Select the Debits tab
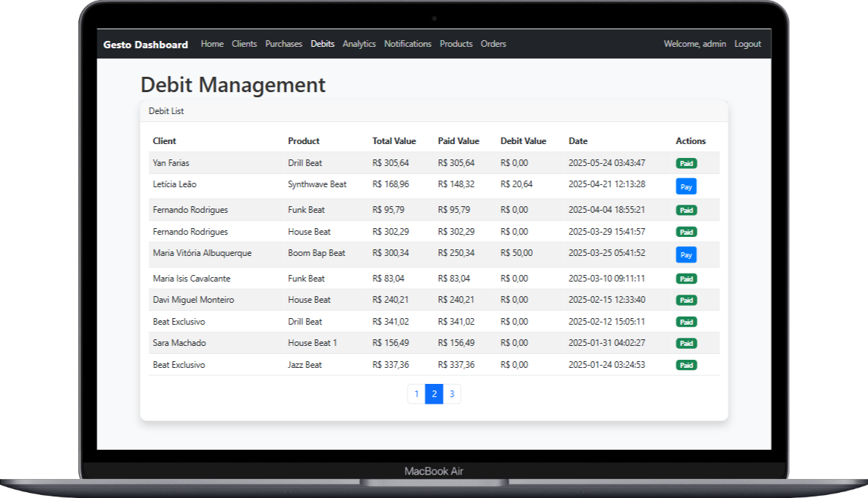Viewport: 868px width, 498px height. click(322, 44)
